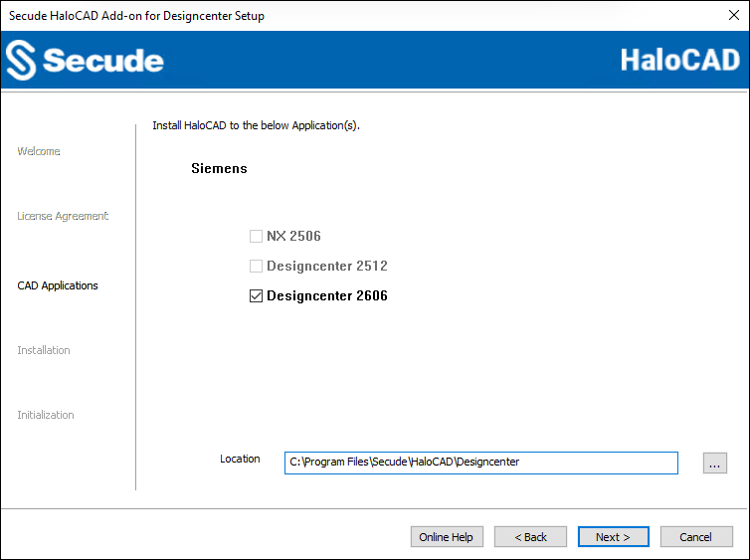
Task: Click the Location label
Action: [240, 459]
